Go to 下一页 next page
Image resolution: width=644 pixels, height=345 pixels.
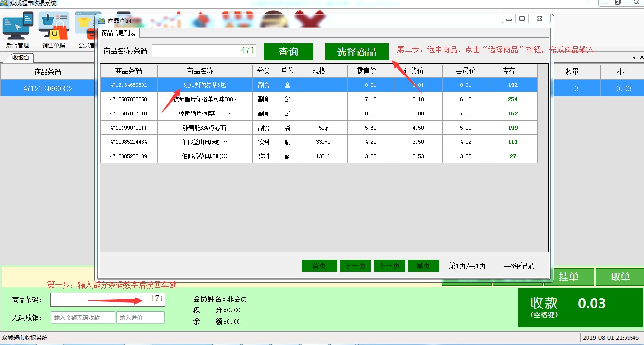click(389, 266)
